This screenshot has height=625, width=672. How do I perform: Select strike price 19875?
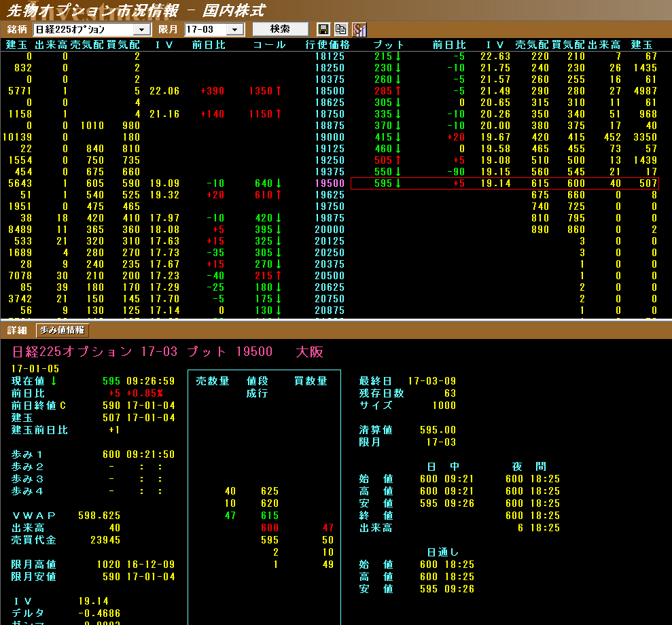pos(330,218)
